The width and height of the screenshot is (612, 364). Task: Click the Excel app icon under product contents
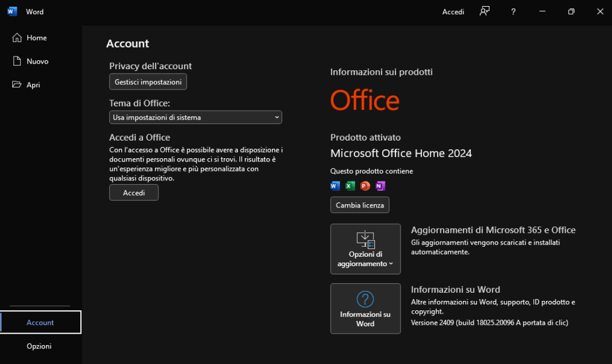[x=350, y=186]
